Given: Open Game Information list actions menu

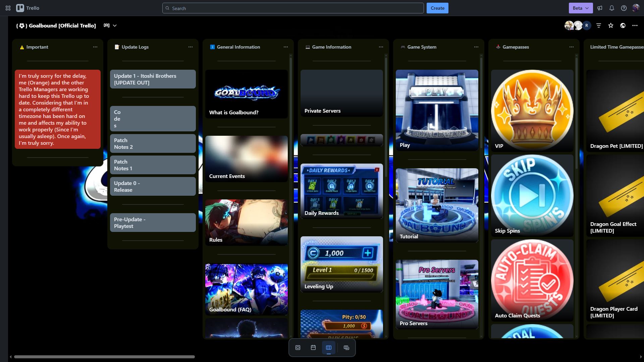Looking at the screenshot, I should click(381, 47).
